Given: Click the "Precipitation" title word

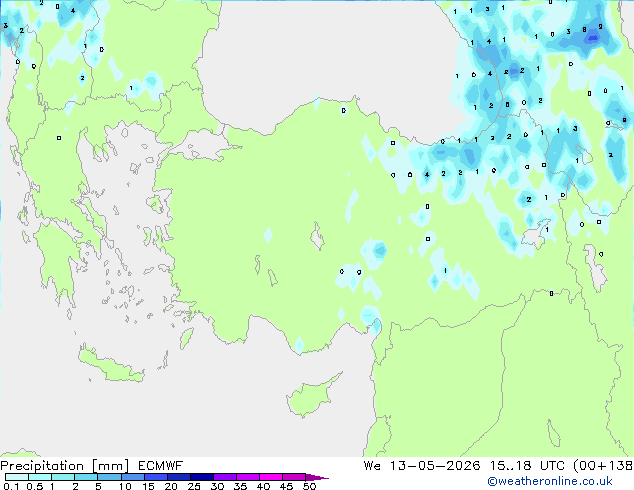Looking at the screenshot, I should 42,466.
